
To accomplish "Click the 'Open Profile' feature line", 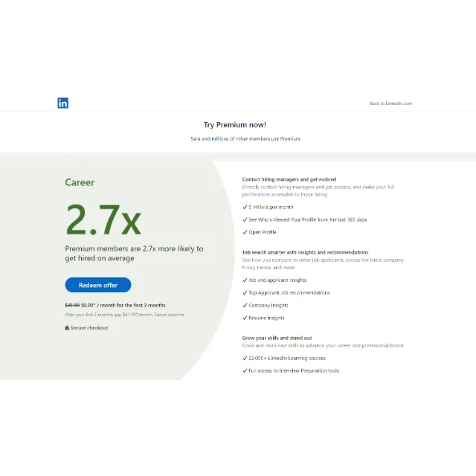I will coord(263,232).
